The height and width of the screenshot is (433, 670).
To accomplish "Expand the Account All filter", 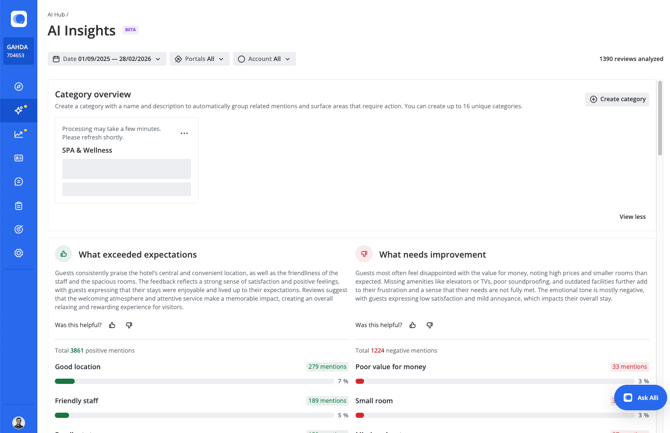I will [264, 59].
